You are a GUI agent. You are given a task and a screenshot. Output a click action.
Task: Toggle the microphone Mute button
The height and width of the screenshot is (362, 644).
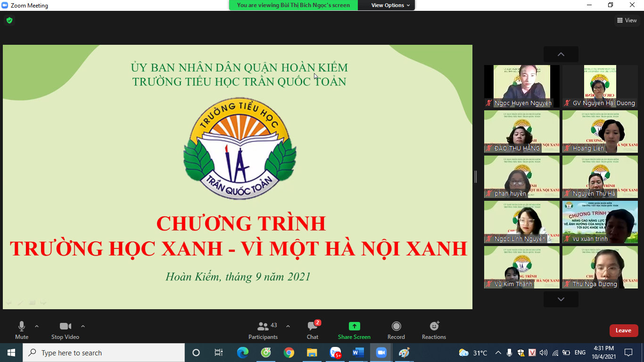pyautogui.click(x=22, y=330)
